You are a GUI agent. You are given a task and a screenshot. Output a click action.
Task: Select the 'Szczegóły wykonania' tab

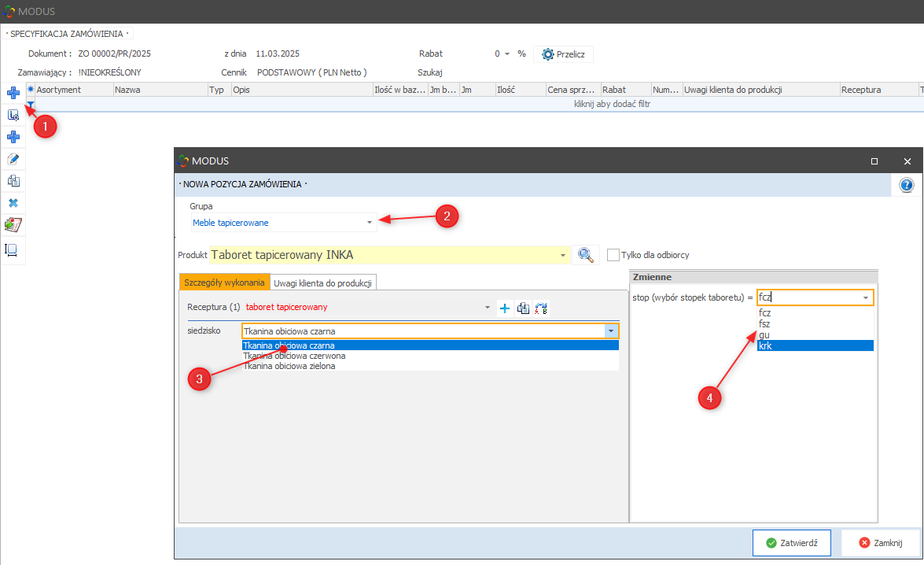(x=225, y=282)
